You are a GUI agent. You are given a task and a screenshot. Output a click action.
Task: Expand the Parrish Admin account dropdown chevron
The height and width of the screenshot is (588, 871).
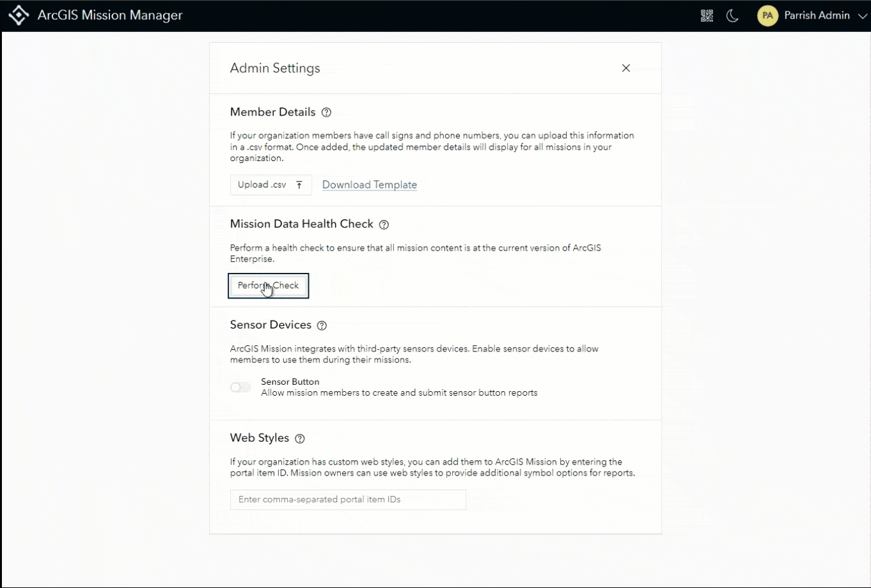tap(862, 16)
